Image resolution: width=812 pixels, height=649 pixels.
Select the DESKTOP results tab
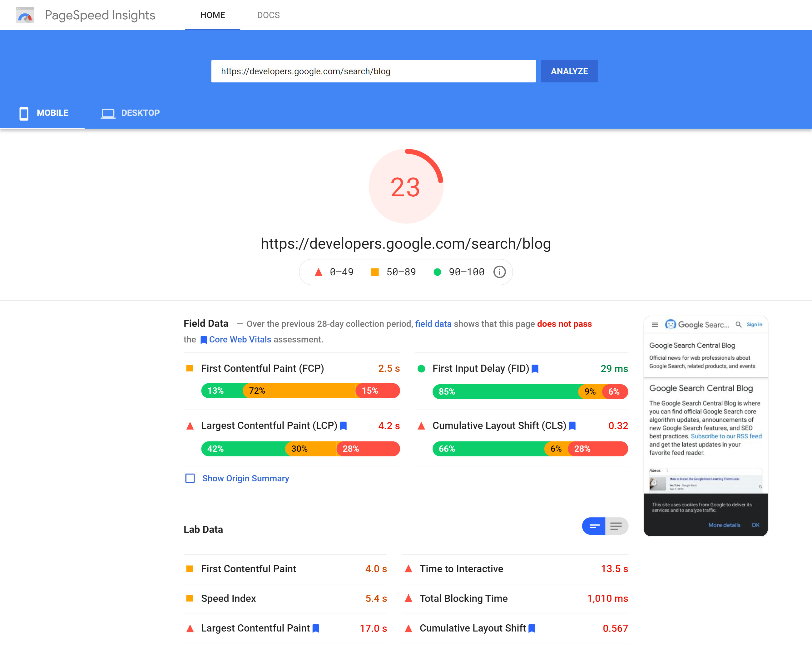coord(130,113)
